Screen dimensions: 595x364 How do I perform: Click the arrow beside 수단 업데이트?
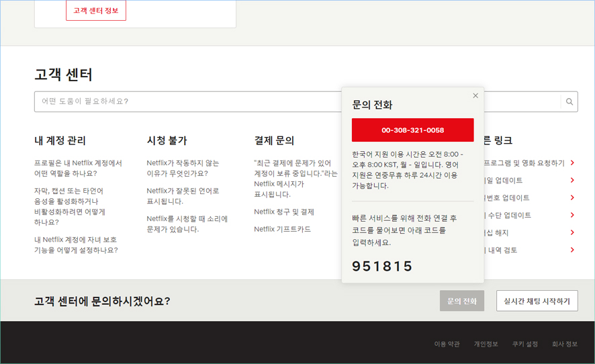click(x=572, y=215)
